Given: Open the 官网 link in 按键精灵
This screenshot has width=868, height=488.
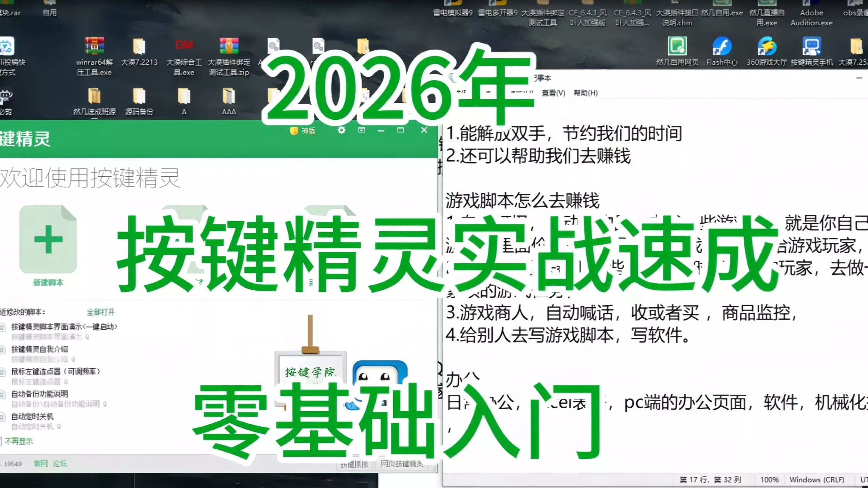Looking at the screenshot, I should click(41, 463).
